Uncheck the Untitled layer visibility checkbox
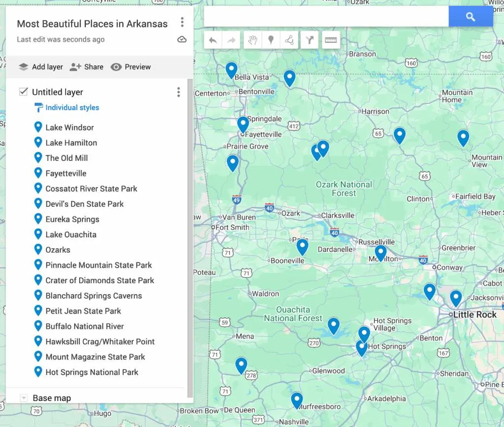The height and width of the screenshot is (427, 504). coord(24,91)
